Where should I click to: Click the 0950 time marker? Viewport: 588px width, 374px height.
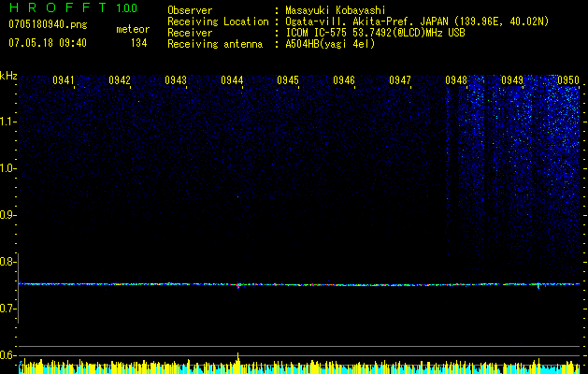point(568,80)
